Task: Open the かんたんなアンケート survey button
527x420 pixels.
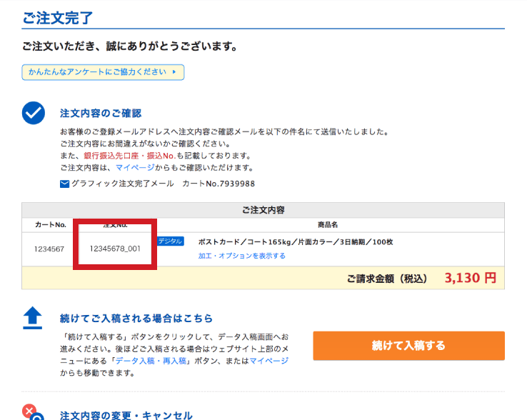Action: [x=103, y=72]
